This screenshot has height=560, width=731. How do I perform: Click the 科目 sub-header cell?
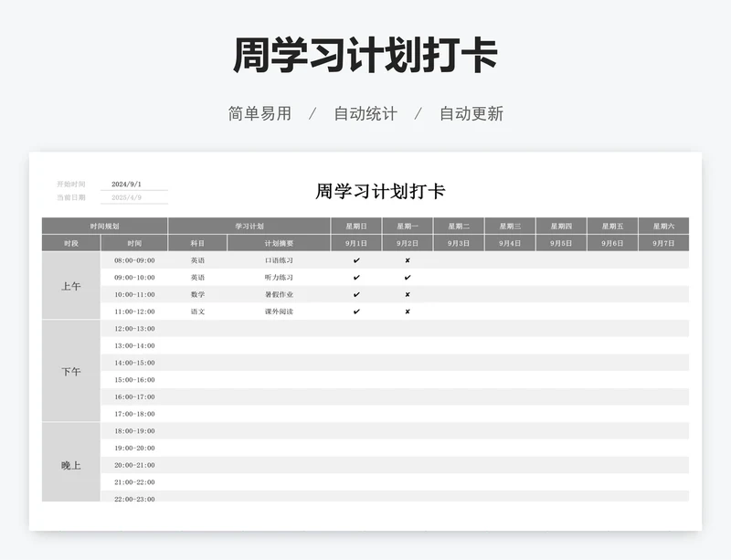point(197,243)
